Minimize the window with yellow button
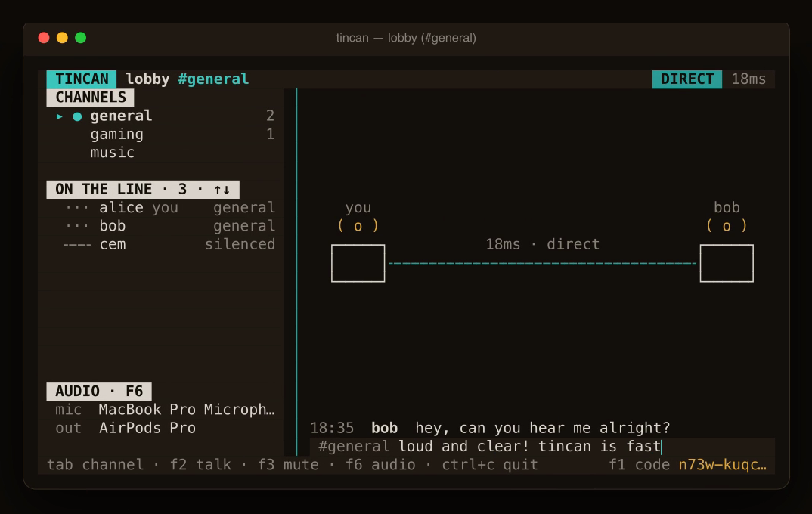The image size is (812, 514). (62, 38)
